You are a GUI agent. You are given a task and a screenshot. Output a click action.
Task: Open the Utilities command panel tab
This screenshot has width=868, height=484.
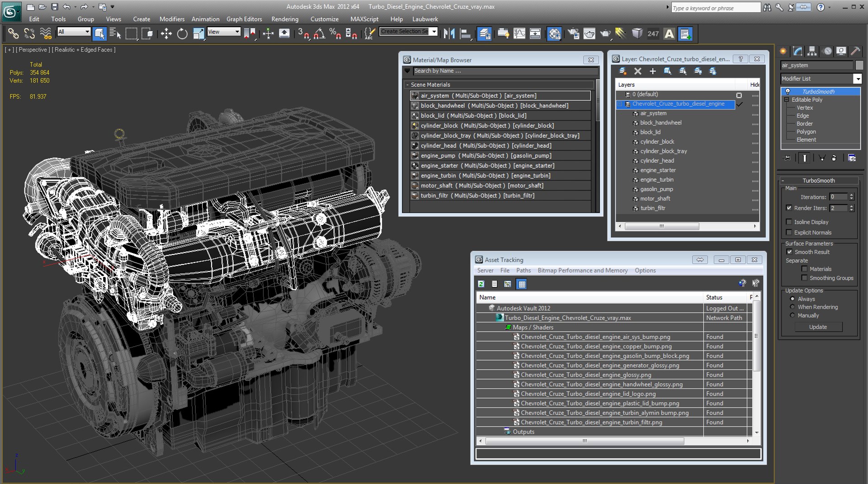(x=855, y=51)
